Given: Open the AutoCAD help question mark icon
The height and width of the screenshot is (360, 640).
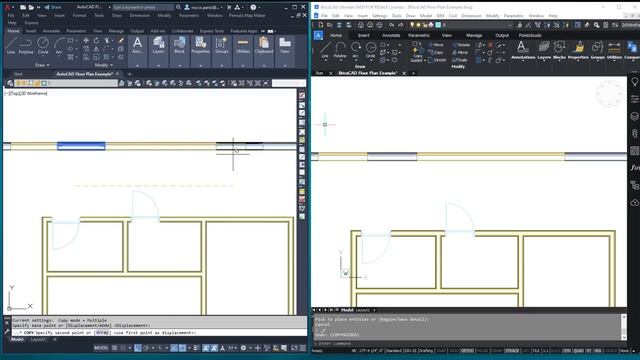Looking at the screenshot, I should click(253, 7).
